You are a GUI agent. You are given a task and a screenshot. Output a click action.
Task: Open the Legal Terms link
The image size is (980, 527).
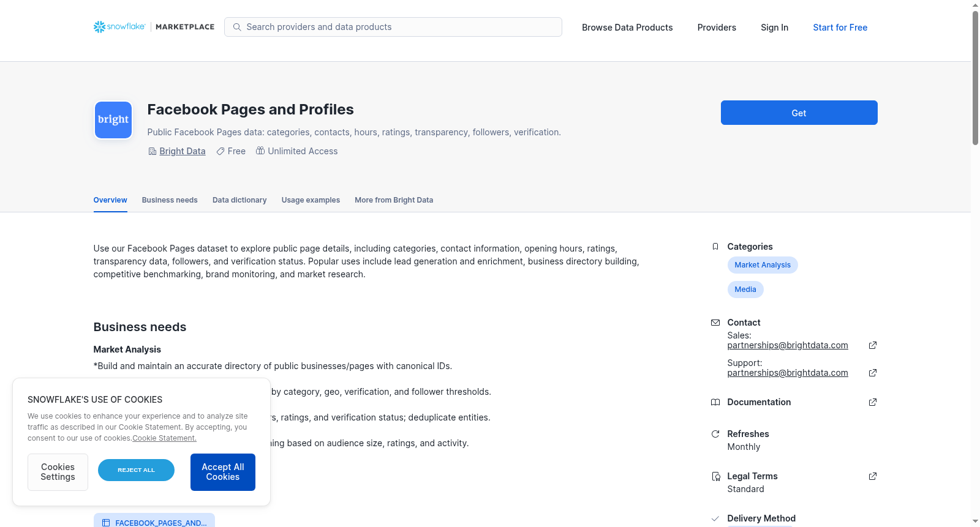(x=752, y=476)
